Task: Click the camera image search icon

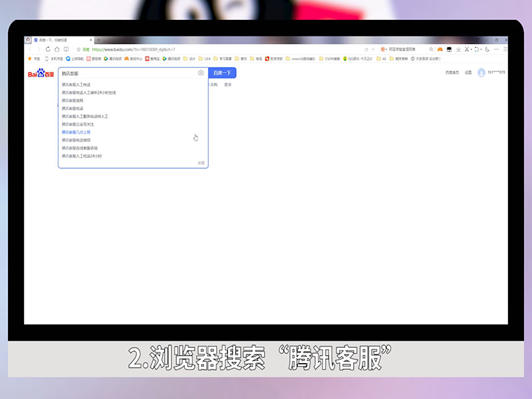Action: 201,73
